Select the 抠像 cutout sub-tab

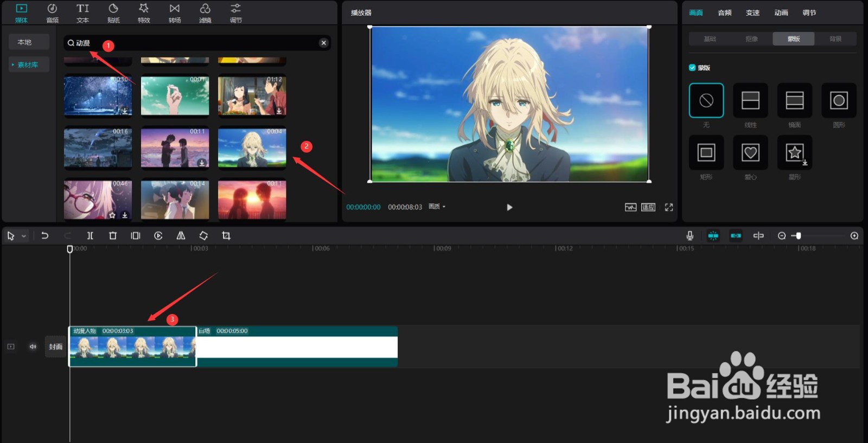click(751, 38)
